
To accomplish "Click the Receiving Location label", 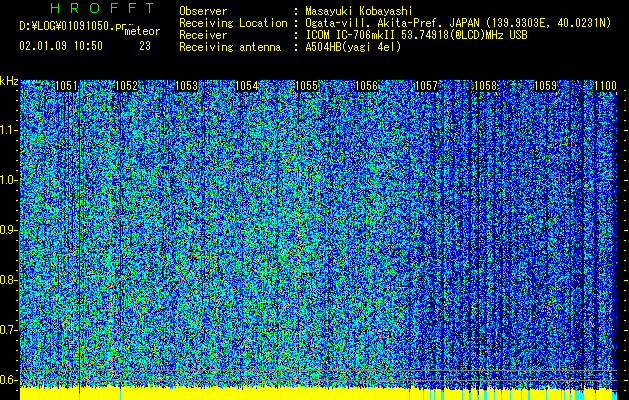I will coord(233,23).
